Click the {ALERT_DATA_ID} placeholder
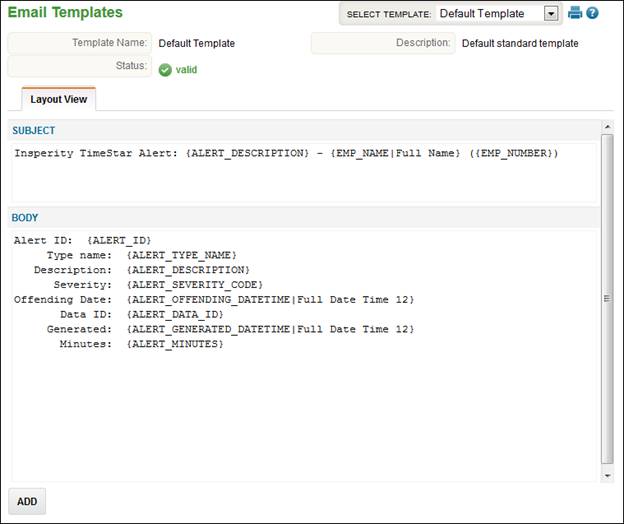Image resolution: width=624 pixels, height=524 pixels. coord(175,314)
